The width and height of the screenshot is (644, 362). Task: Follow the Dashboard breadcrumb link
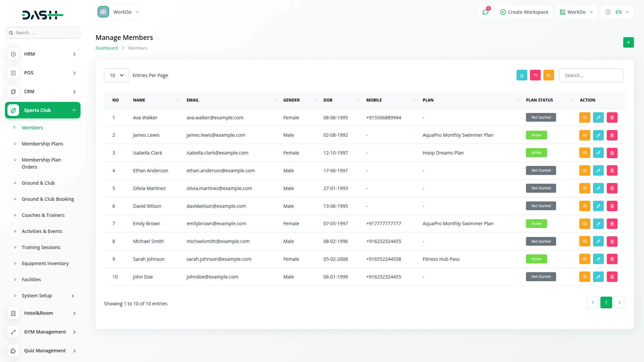coord(107,48)
